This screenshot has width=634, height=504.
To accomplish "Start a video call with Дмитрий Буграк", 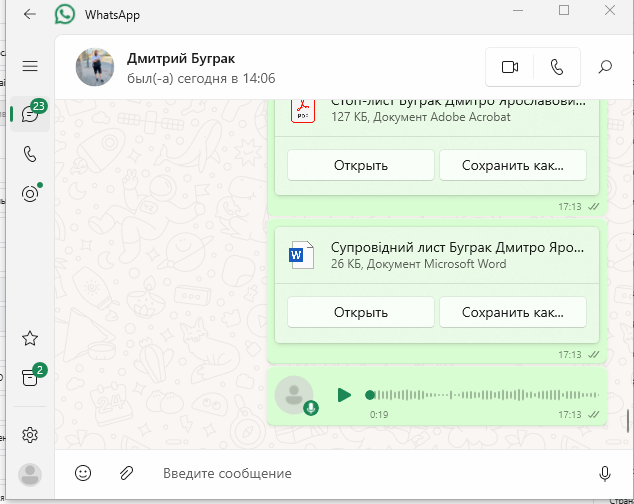I will pos(510,67).
